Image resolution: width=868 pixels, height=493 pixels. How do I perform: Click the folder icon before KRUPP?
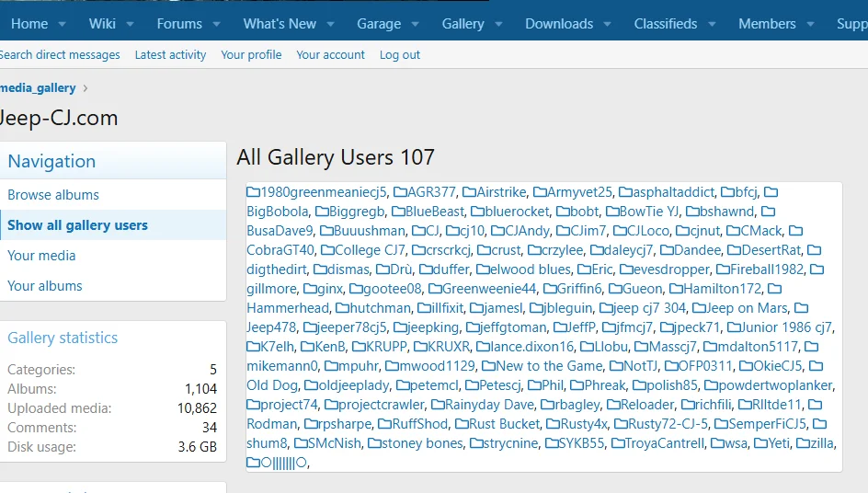coord(359,348)
